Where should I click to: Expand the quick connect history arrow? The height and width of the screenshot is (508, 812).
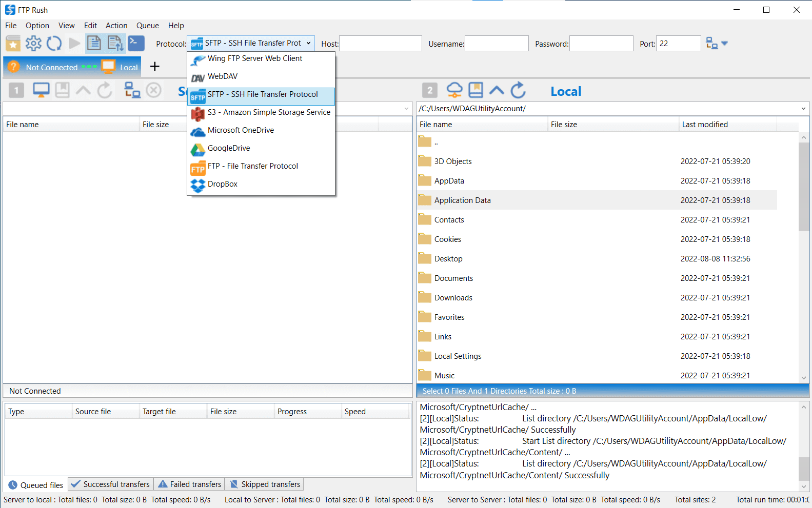[x=724, y=44]
